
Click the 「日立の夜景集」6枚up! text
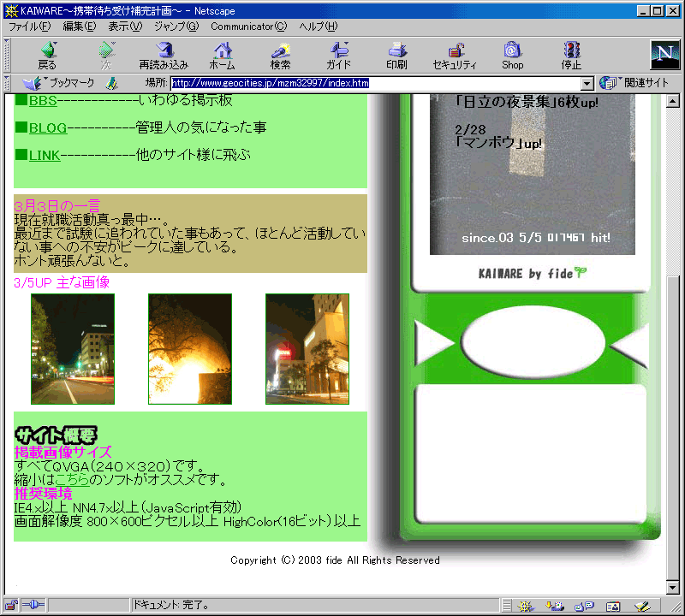[x=526, y=102]
